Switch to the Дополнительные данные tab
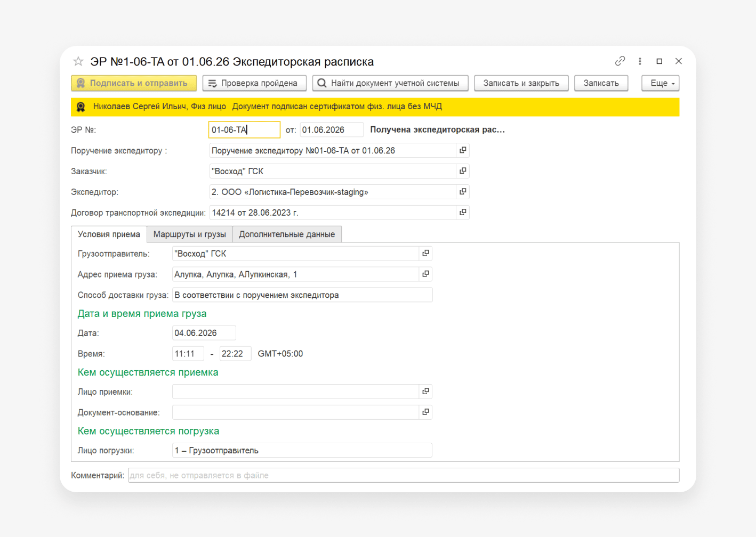The width and height of the screenshot is (756, 537). tap(287, 234)
